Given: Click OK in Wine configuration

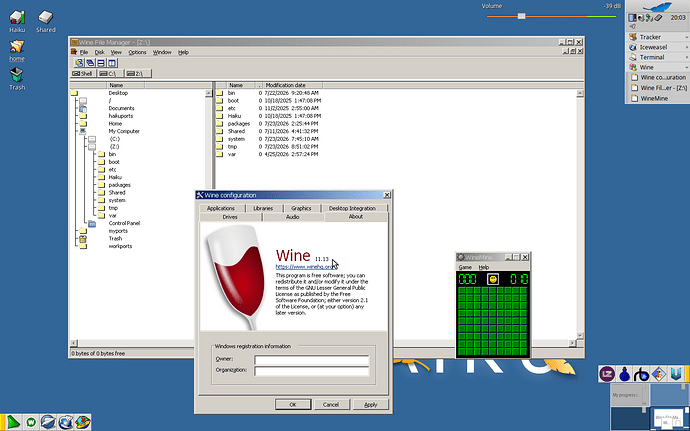Looking at the screenshot, I should point(293,405).
